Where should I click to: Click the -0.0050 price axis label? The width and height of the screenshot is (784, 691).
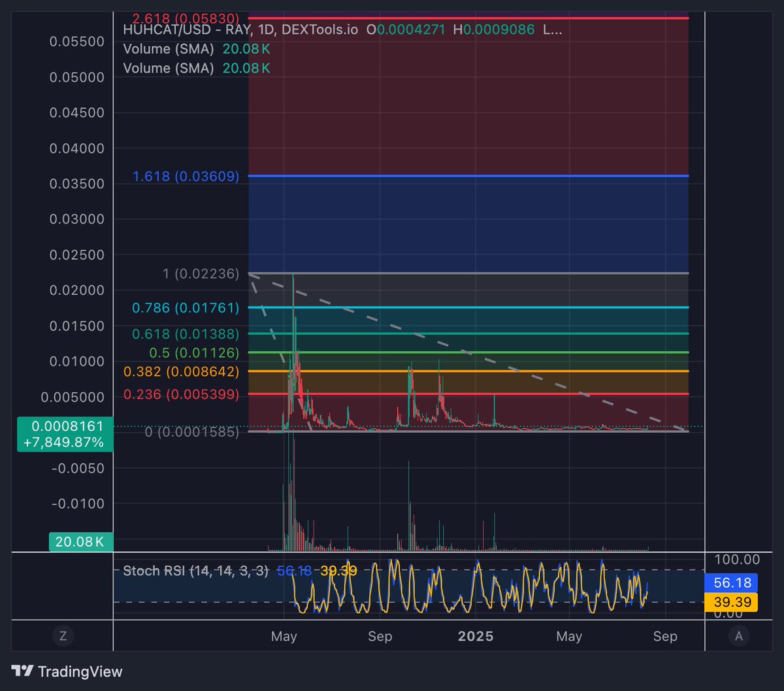(77, 468)
